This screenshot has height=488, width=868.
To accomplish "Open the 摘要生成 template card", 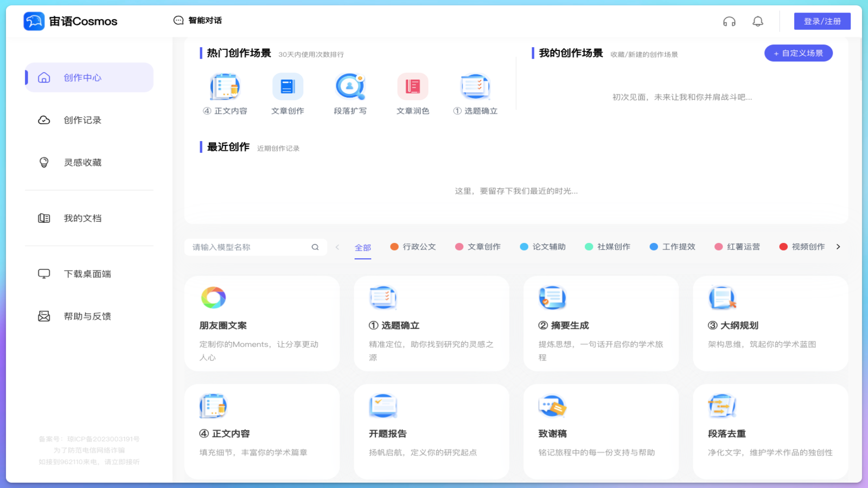I will click(x=601, y=324).
